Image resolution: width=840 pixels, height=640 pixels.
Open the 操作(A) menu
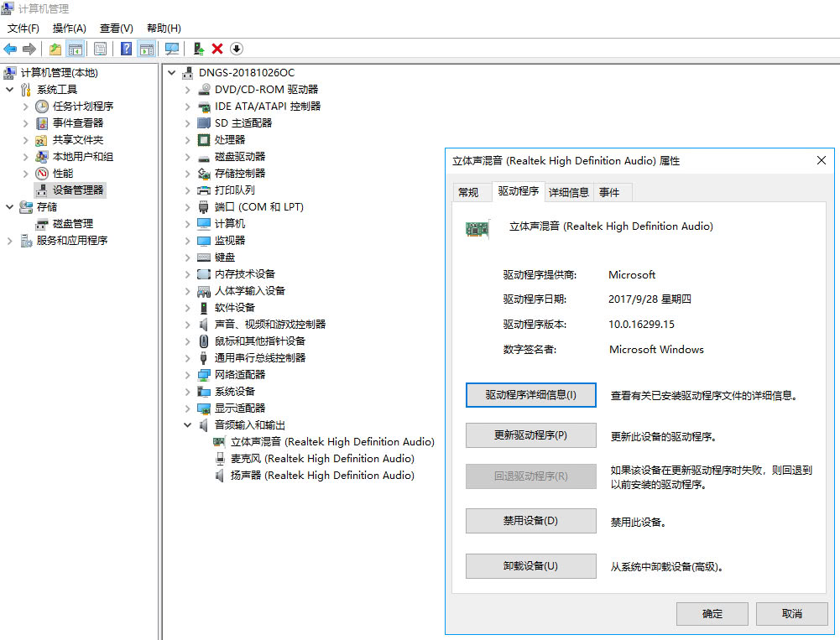coord(69,28)
